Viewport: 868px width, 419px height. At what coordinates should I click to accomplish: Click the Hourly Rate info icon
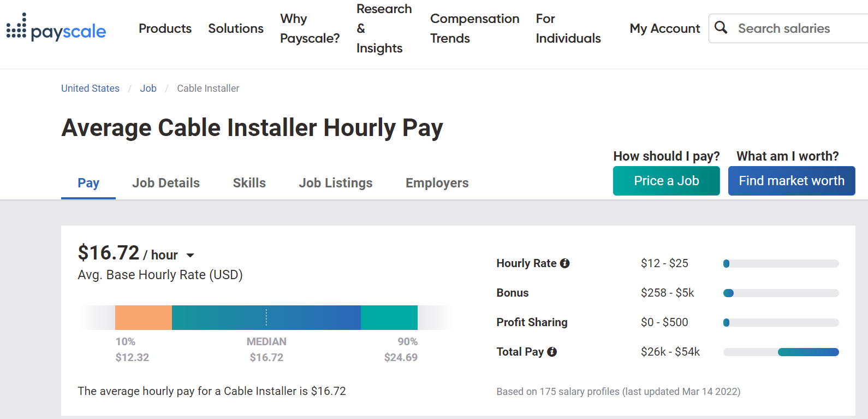(x=565, y=263)
